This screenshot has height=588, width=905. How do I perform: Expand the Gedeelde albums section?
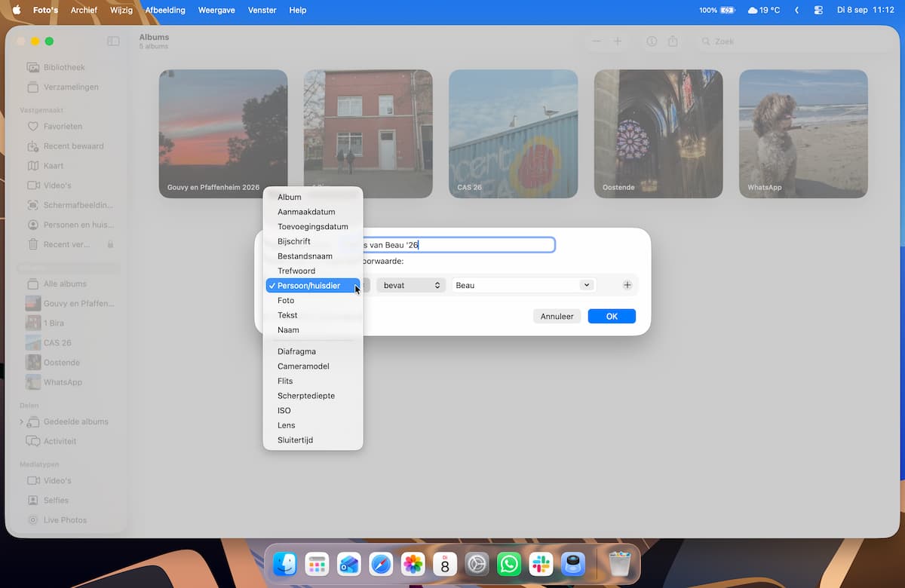click(21, 421)
